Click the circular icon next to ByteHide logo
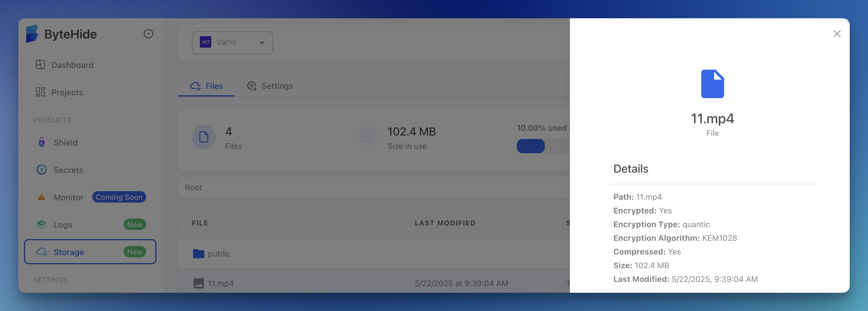868x311 pixels. click(148, 34)
